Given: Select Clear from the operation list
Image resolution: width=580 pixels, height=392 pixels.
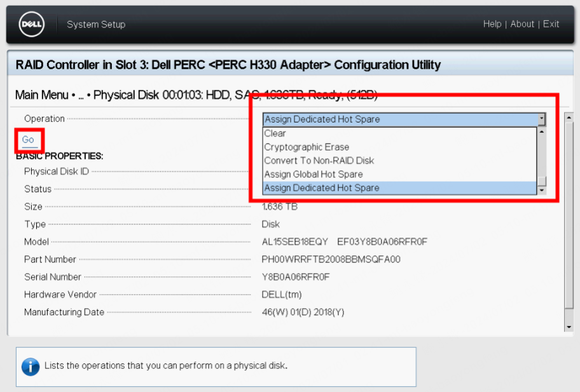Looking at the screenshot, I should pyautogui.click(x=399, y=133).
